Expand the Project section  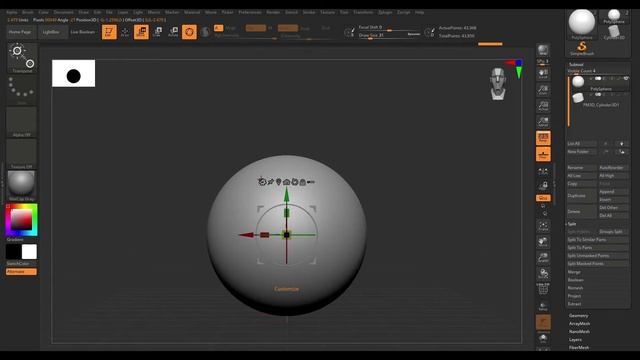pos(574,296)
